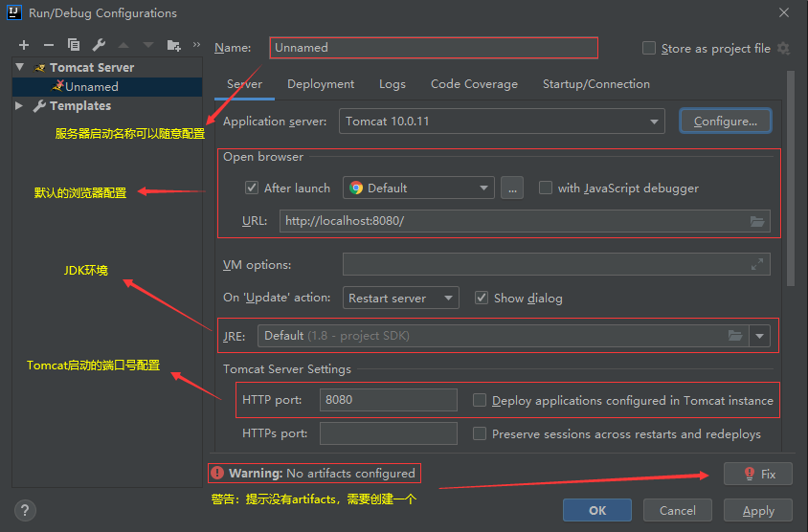This screenshot has height=532, width=808.
Task: Click the Name input field
Action: tap(434, 48)
